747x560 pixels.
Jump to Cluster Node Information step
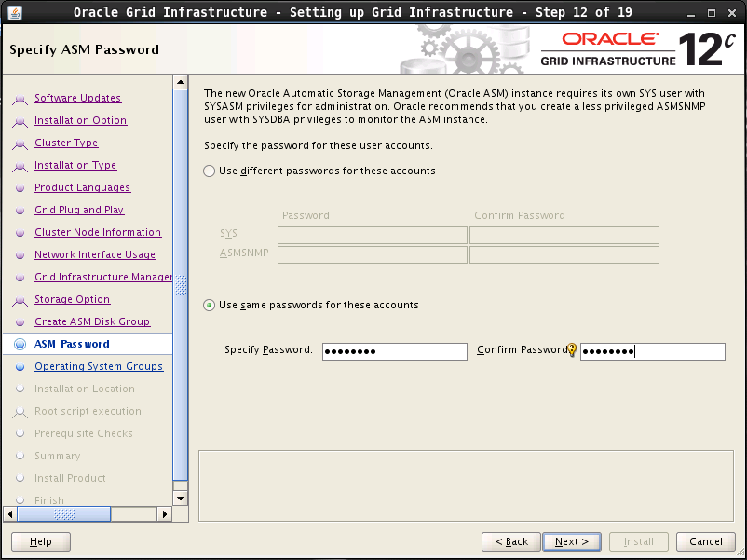point(97,233)
